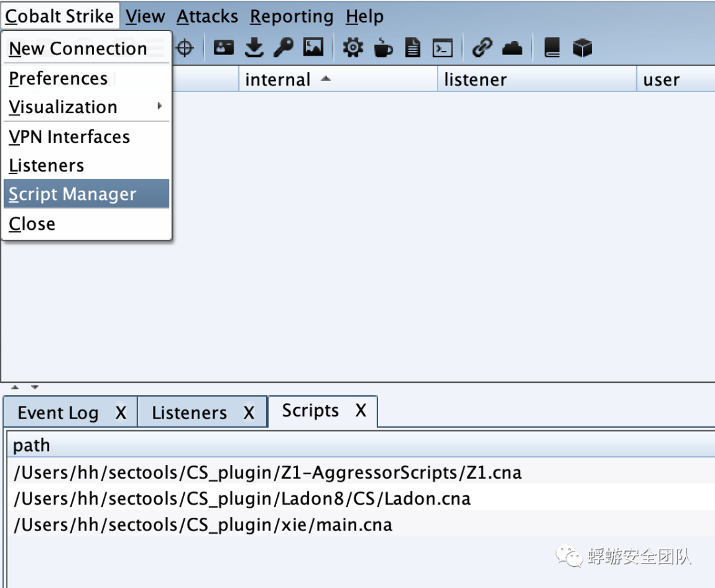Click the gear payload generator icon
715x588 pixels.
click(x=353, y=48)
